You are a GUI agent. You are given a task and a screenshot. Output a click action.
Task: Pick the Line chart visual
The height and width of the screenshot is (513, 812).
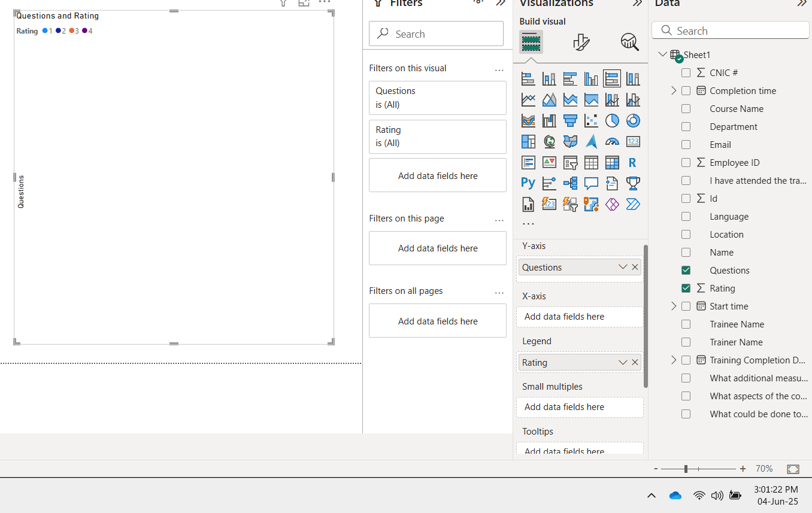[x=528, y=99]
